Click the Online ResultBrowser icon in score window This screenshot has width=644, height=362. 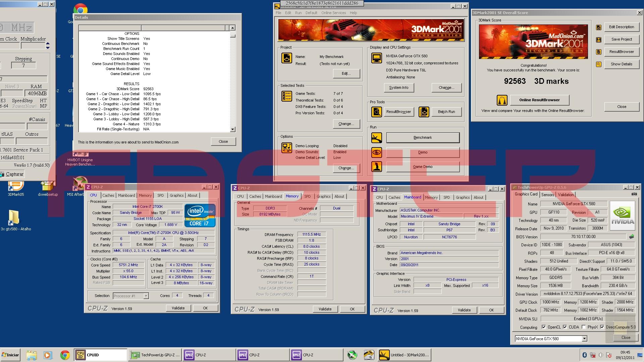click(502, 100)
